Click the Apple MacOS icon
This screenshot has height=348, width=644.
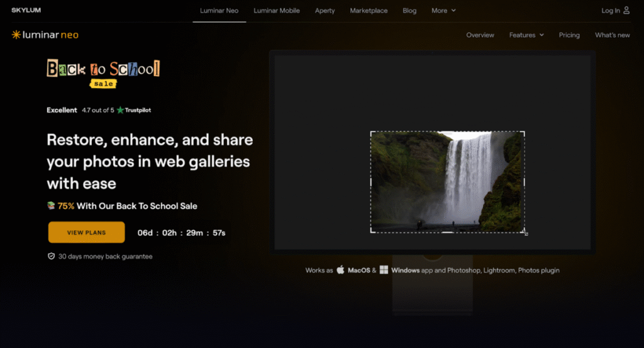(x=340, y=270)
